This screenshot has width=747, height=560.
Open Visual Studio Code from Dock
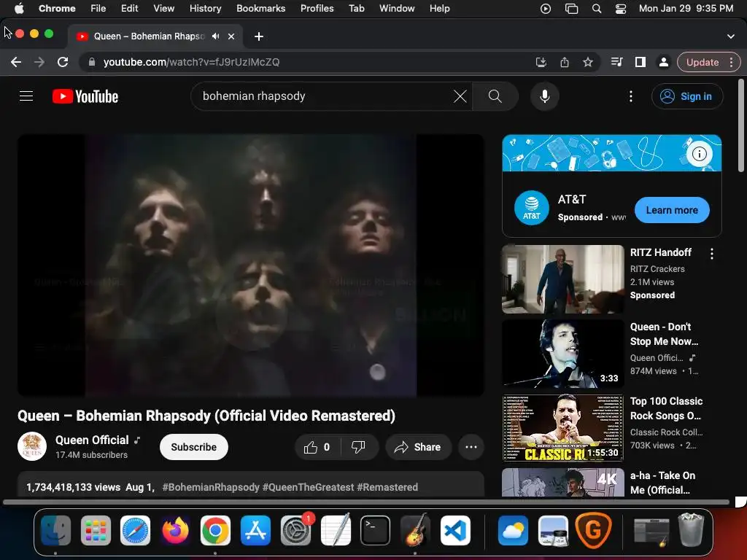point(455,530)
